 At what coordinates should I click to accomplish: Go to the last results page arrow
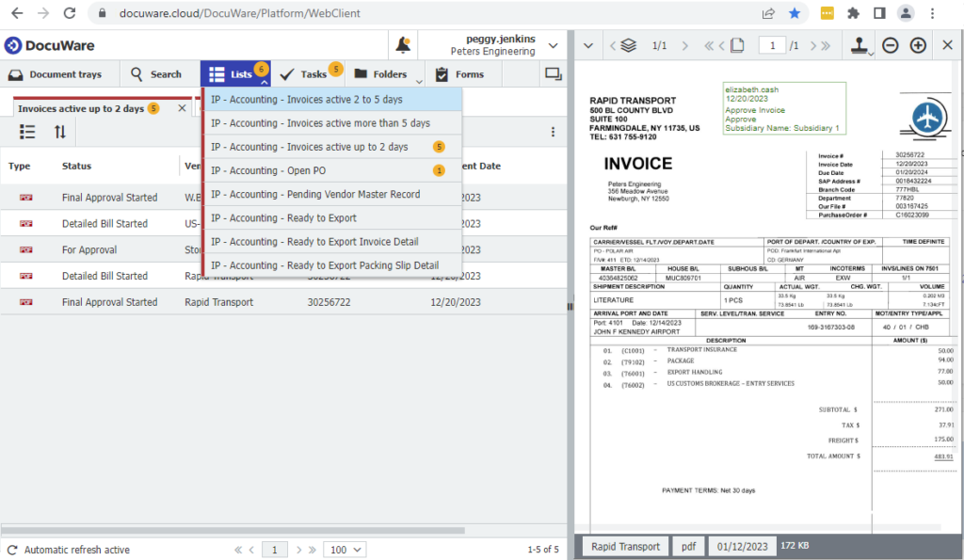(x=313, y=550)
